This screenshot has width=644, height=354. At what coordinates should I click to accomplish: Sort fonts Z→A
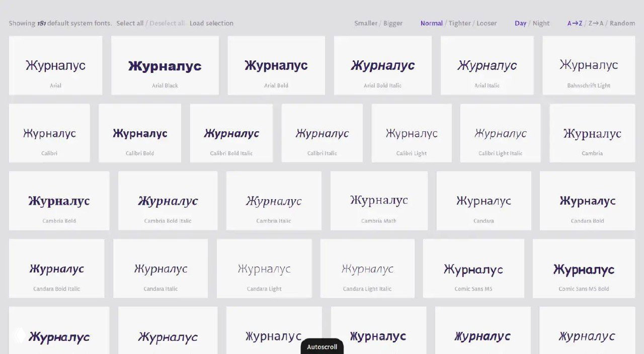pyautogui.click(x=596, y=23)
